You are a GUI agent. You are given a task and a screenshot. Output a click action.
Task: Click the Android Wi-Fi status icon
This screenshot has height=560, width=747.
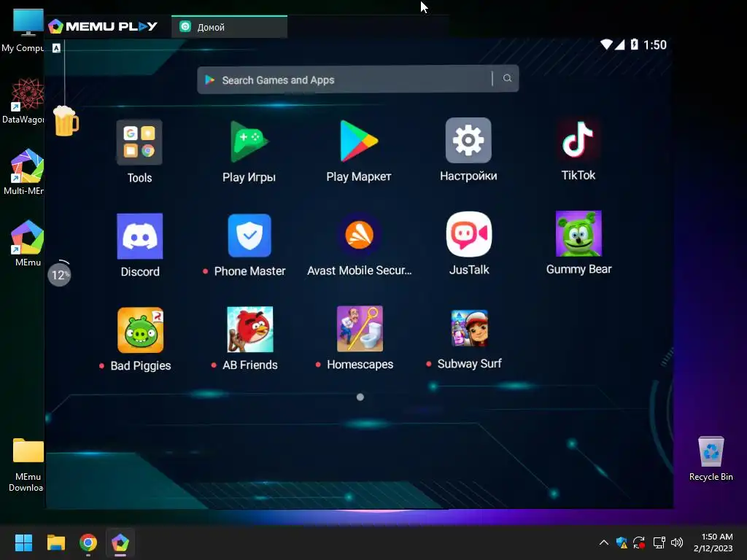coord(606,44)
